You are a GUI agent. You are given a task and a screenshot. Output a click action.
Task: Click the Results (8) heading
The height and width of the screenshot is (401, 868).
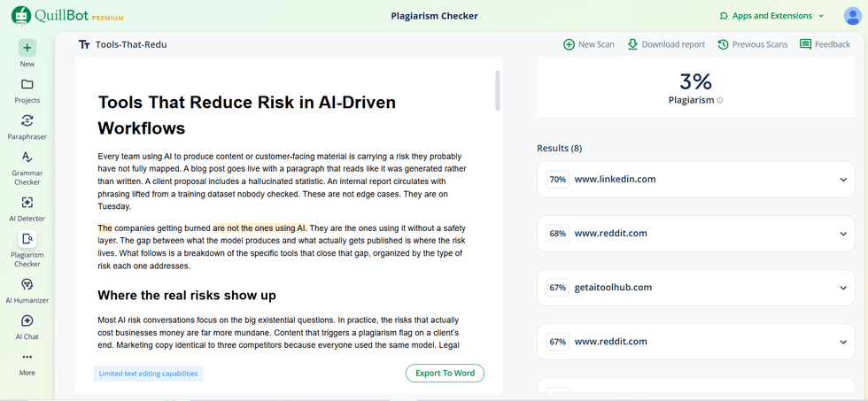559,148
